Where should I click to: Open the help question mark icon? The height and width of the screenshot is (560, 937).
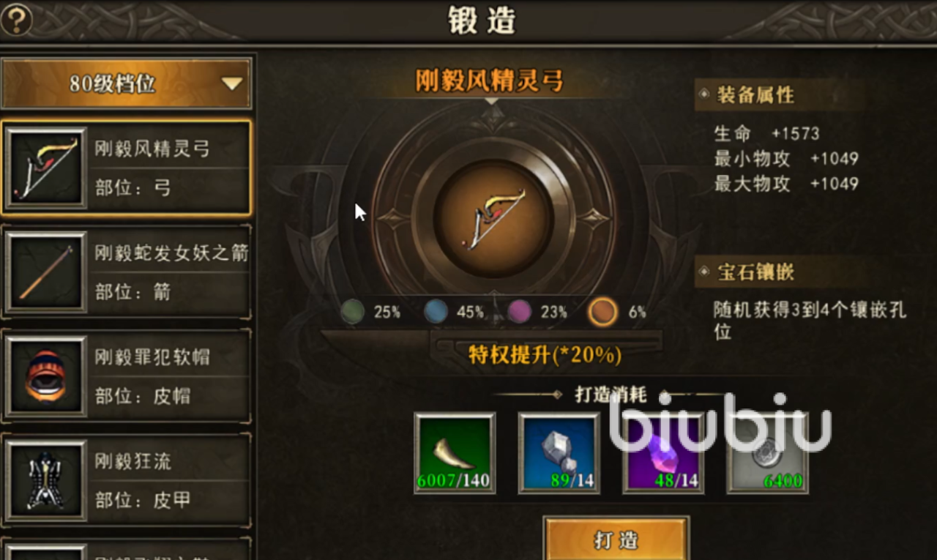tap(17, 20)
